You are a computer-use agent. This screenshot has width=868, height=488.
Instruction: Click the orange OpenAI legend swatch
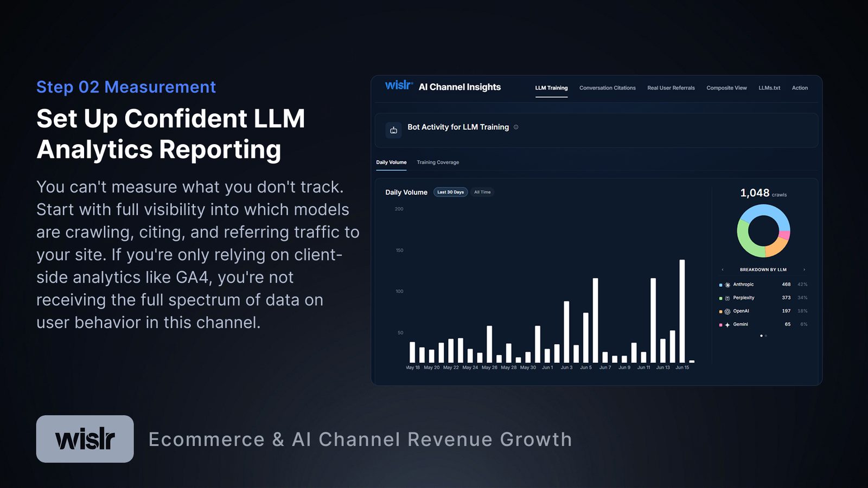[720, 312]
